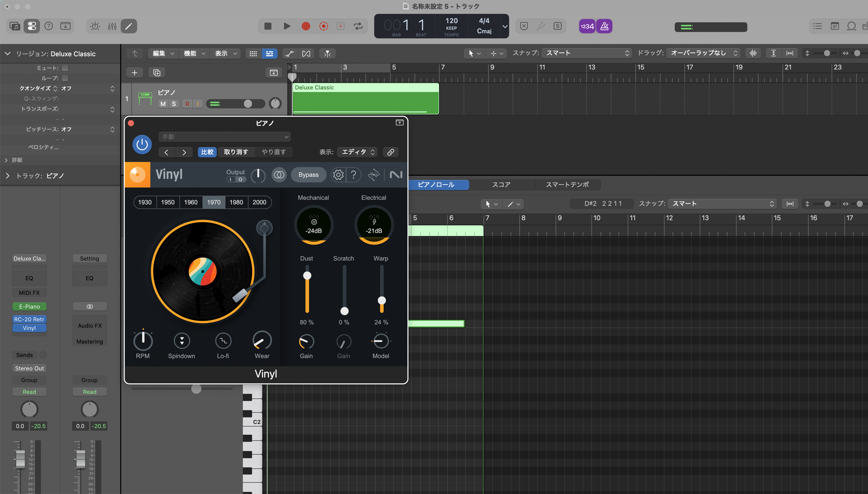This screenshot has width=868, height=494.
Task: Click the Record button in transport
Action: pos(306,26)
